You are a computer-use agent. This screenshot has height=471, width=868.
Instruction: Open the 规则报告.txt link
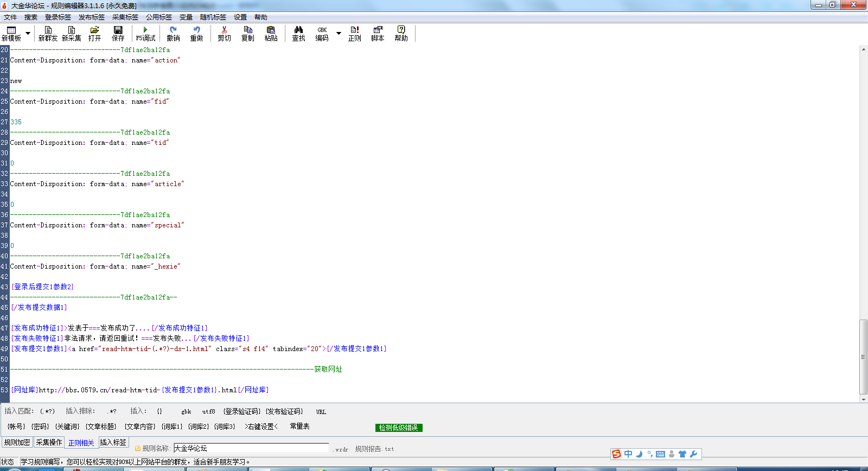(374, 449)
